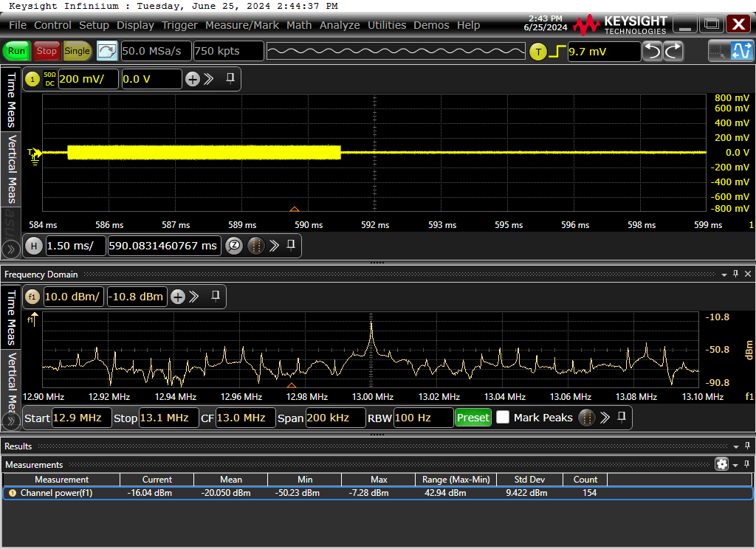
Task: Click the Single acquisition button
Action: tap(77, 51)
